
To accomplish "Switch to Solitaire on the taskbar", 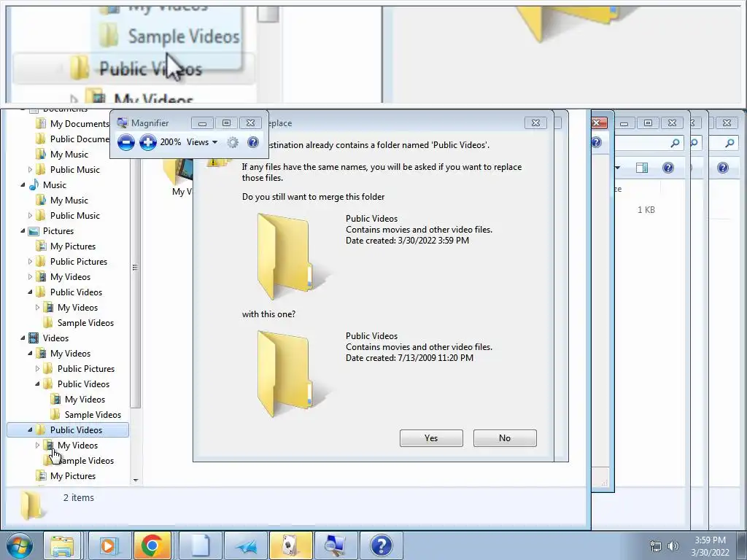I will (x=290, y=545).
